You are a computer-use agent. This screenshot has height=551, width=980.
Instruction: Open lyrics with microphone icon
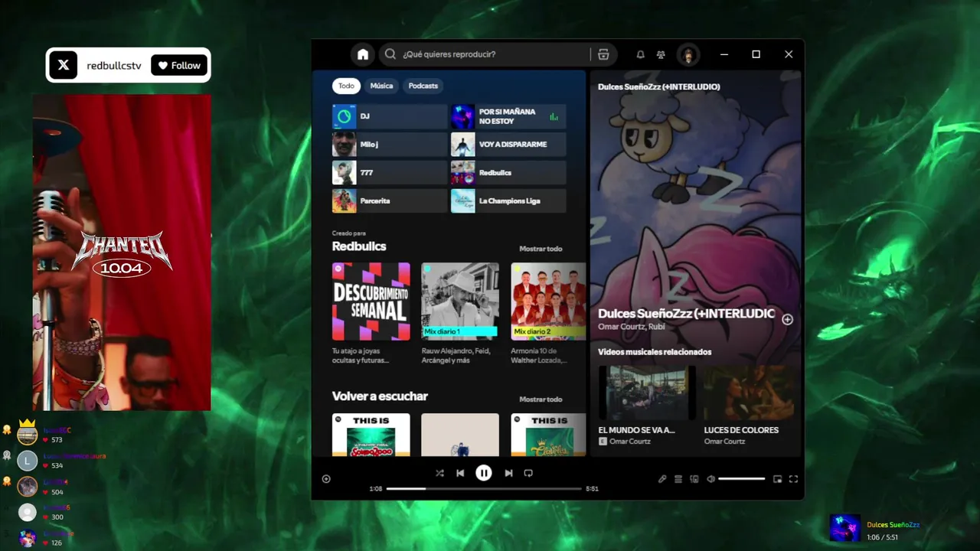(662, 479)
